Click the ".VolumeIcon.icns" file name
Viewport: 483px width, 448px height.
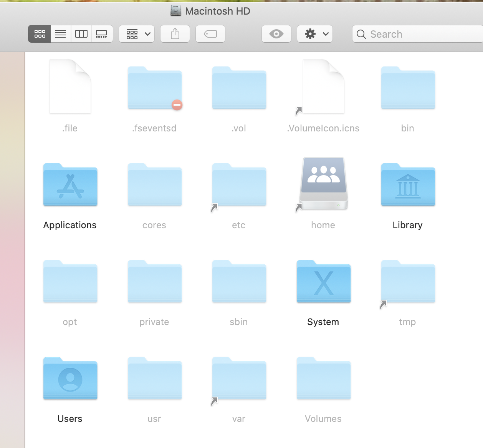323,128
